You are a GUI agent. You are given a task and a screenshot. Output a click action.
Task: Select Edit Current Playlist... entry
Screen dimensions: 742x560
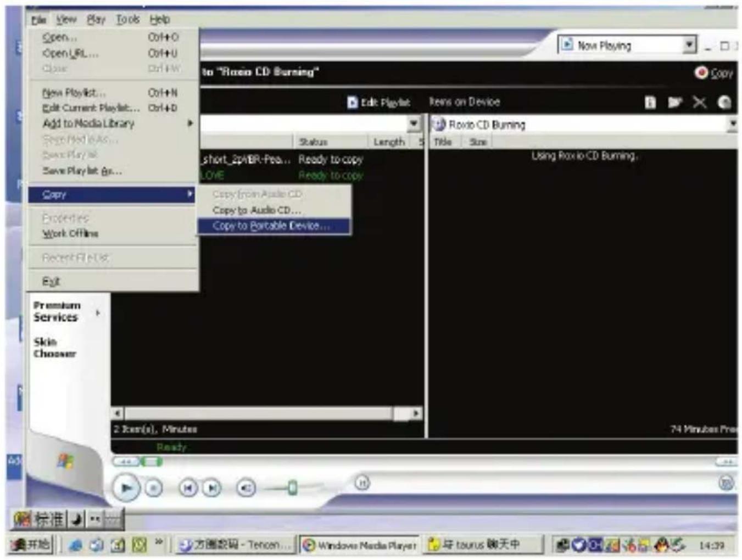click(x=113, y=108)
